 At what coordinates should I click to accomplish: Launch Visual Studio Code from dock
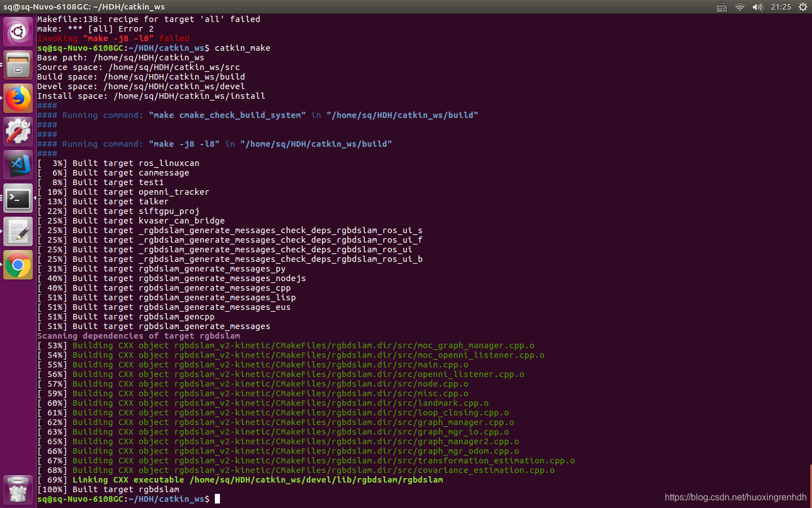[18, 165]
